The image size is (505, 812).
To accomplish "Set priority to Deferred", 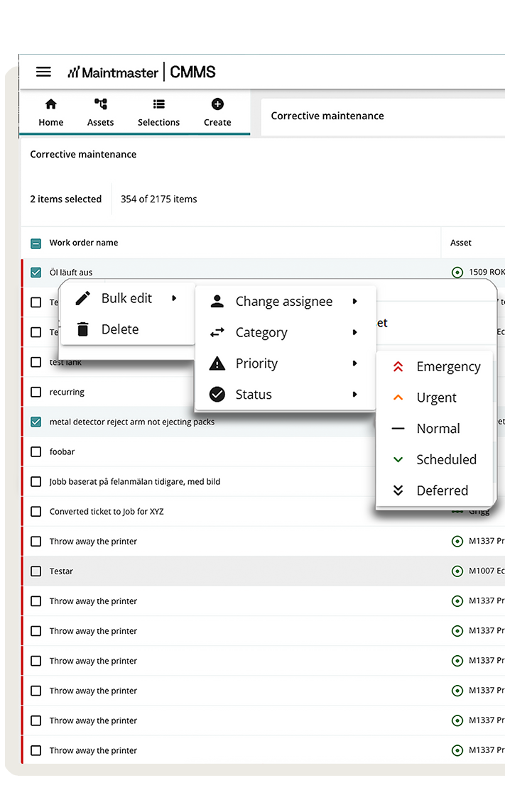I will coord(442,490).
